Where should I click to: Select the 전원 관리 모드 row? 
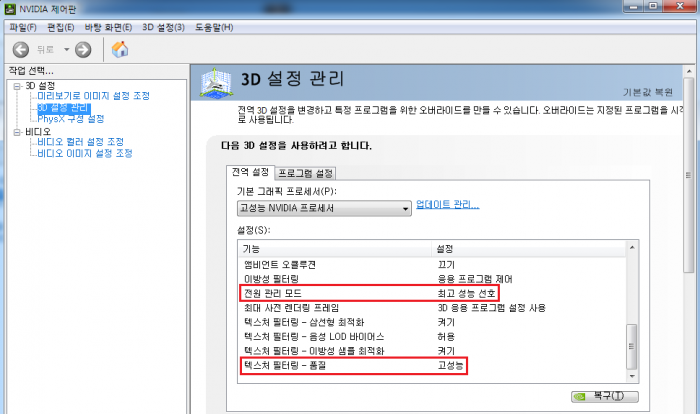[x=432, y=293]
